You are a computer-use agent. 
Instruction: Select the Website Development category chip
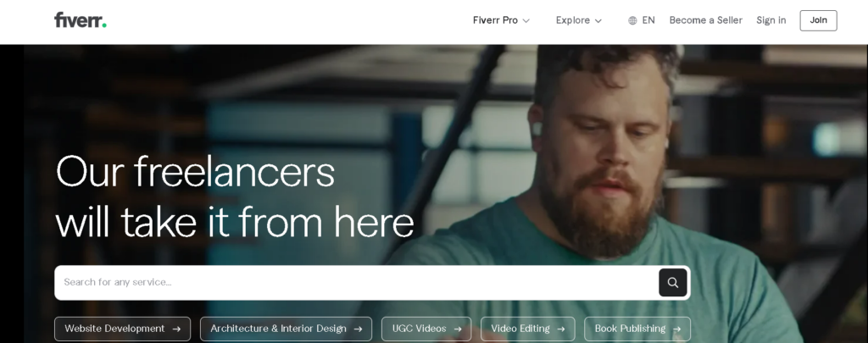pyautogui.click(x=122, y=329)
